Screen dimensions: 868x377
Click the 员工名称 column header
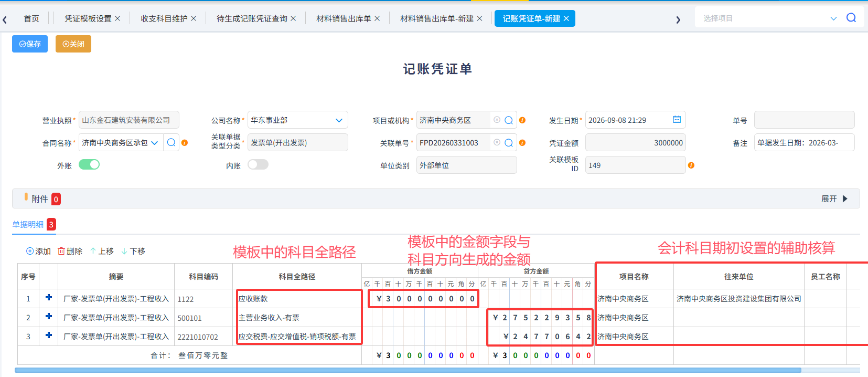tap(826, 277)
